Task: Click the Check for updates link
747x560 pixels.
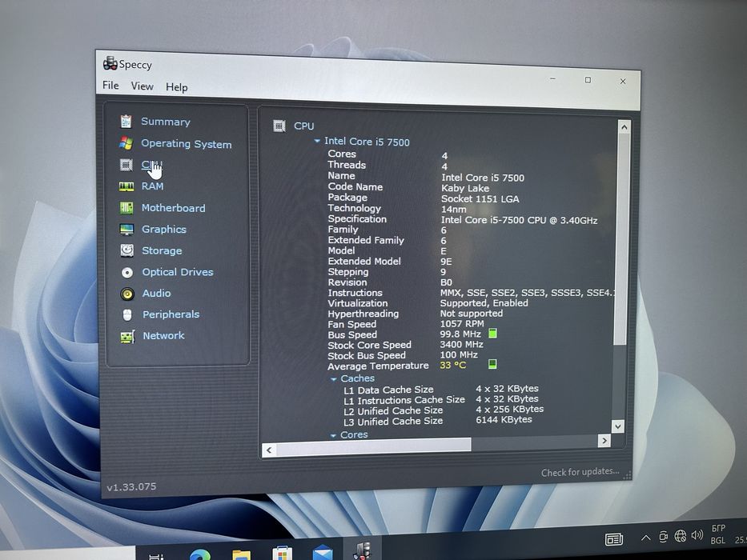Action: [x=580, y=472]
